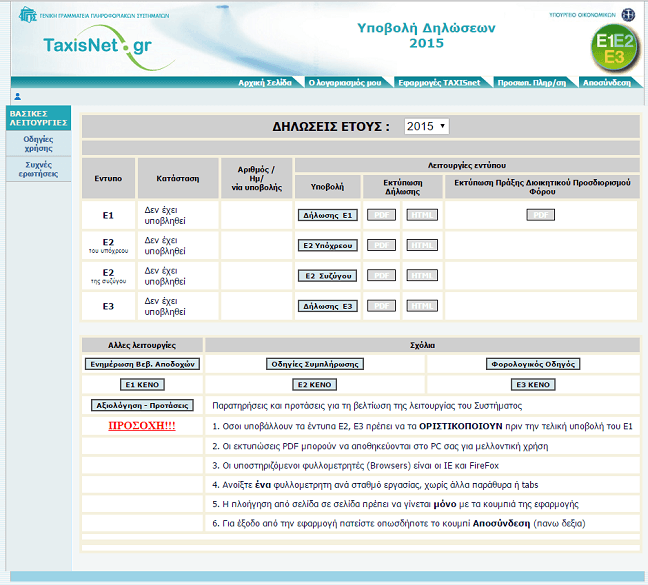Click HTML button in Ε2 του υπόχρεου row

pos(422,245)
